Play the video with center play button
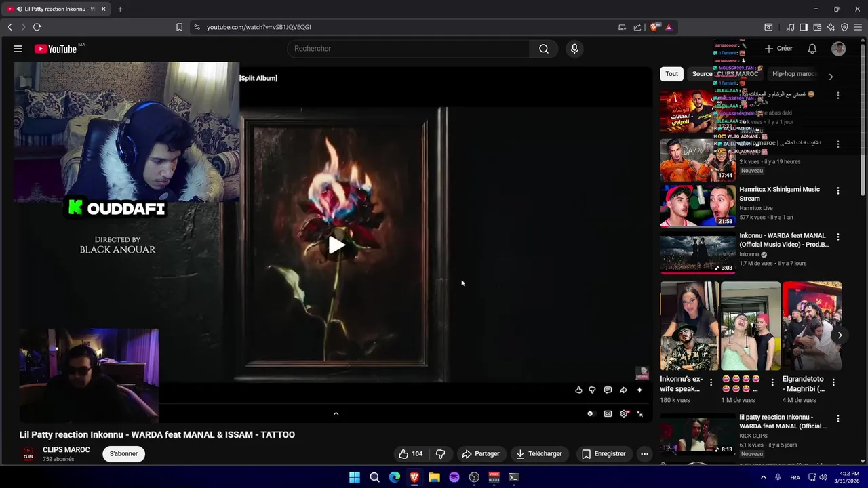This screenshot has width=868, height=488. 336,245
